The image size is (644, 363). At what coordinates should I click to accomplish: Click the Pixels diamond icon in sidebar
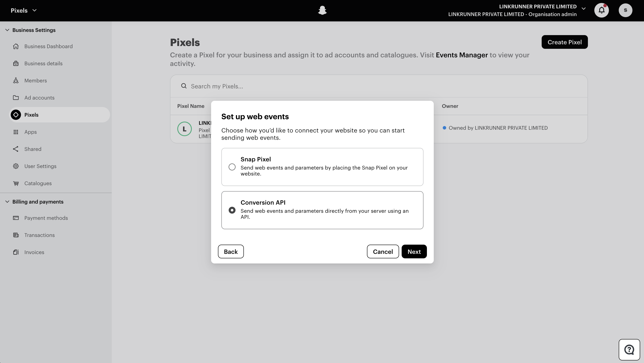16,115
